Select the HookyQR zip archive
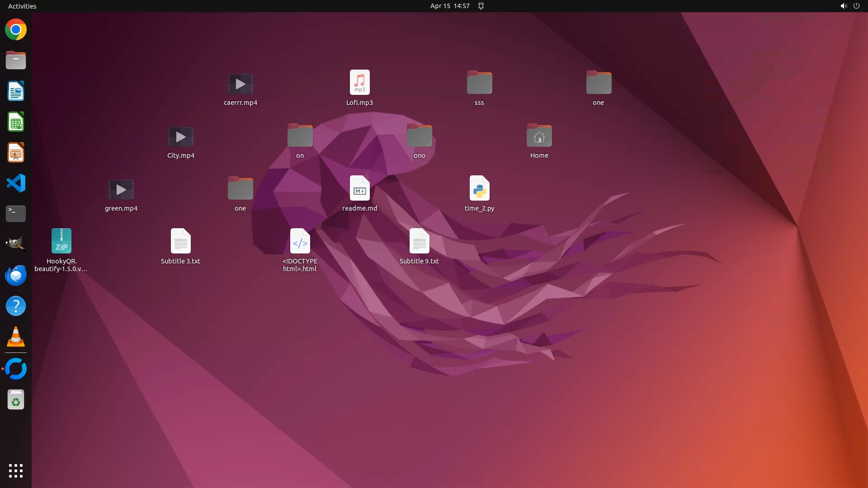Image resolution: width=868 pixels, height=488 pixels. coord(61,241)
